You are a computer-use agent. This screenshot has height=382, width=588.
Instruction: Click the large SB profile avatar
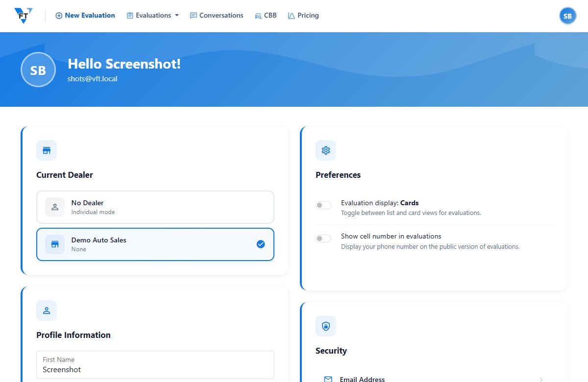point(38,70)
